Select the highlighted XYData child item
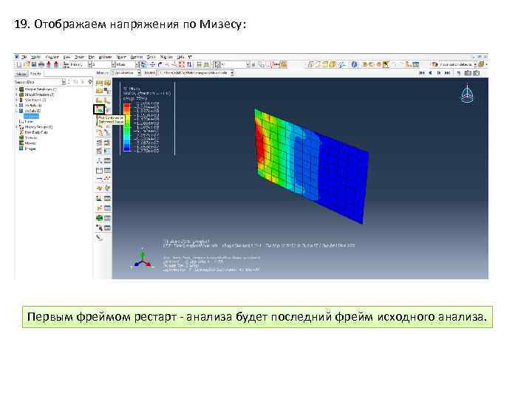 (x=31, y=116)
